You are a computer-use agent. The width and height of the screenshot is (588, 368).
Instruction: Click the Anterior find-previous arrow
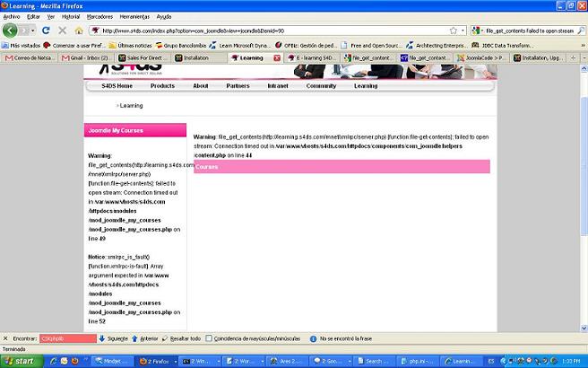point(133,338)
